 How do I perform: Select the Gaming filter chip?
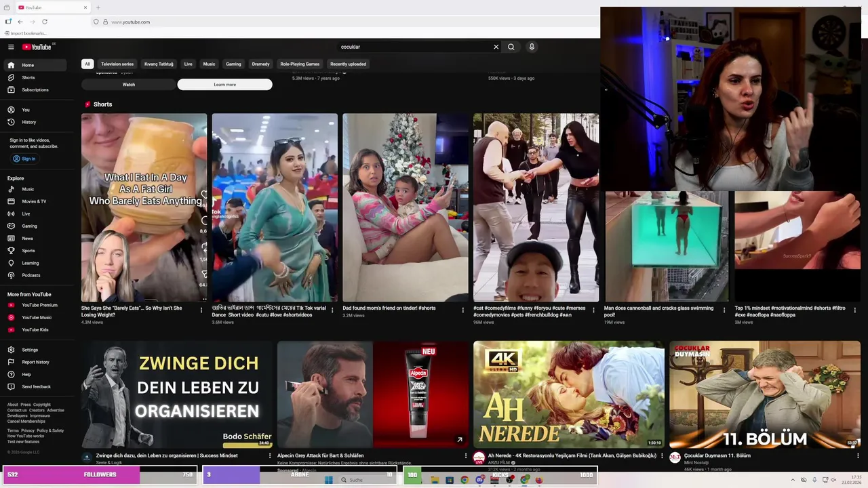pos(233,64)
